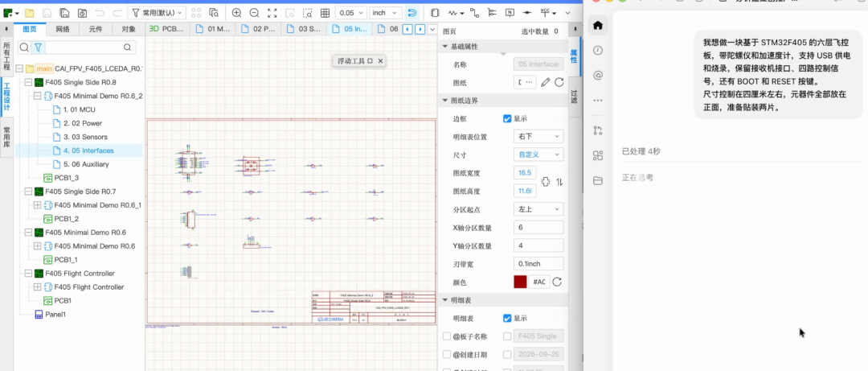The width and height of the screenshot is (868, 371).
Task: Click the swap width and height icon
Action: coord(559,182)
